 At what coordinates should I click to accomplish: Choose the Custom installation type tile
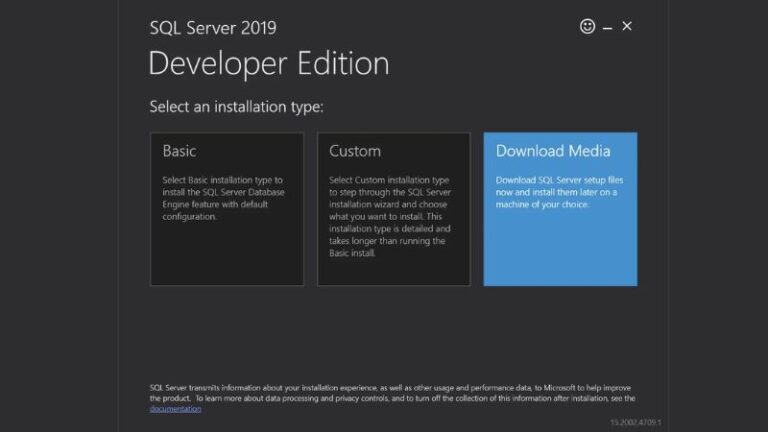tap(394, 209)
